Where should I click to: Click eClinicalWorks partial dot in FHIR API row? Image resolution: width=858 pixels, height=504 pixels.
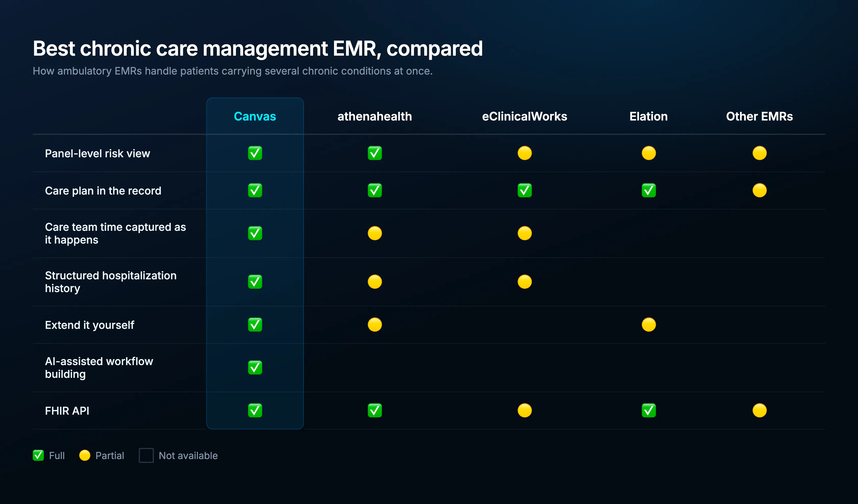pyautogui.click(x=525, y=410)
